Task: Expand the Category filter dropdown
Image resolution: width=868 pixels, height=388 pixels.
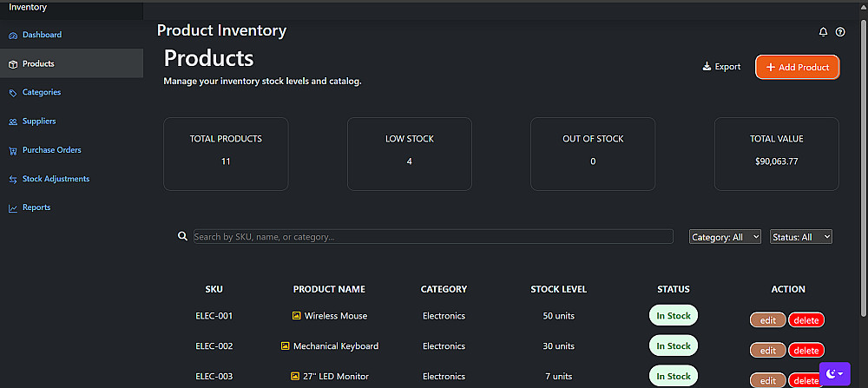Action: pos(725,237)
